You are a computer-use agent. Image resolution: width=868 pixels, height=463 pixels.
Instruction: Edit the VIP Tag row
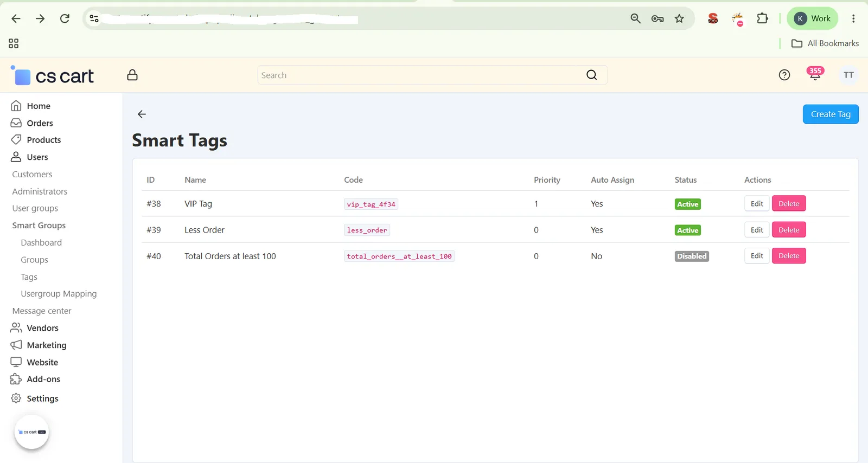tap(757, 204)
